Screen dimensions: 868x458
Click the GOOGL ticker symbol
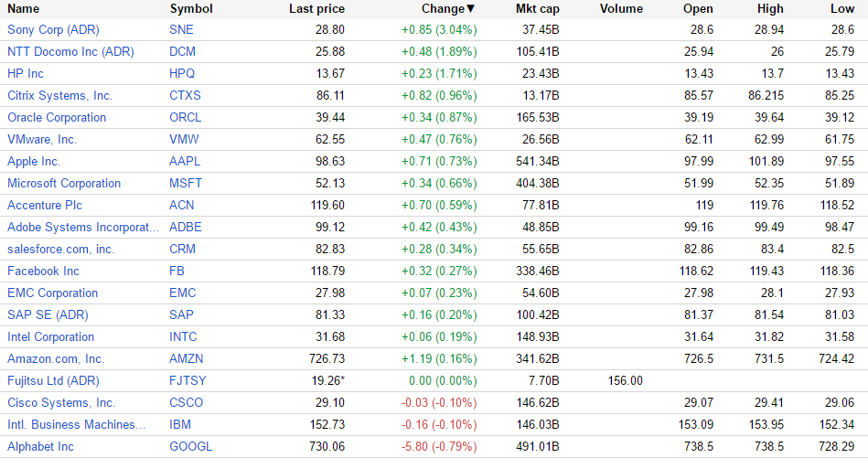point(190,447)
